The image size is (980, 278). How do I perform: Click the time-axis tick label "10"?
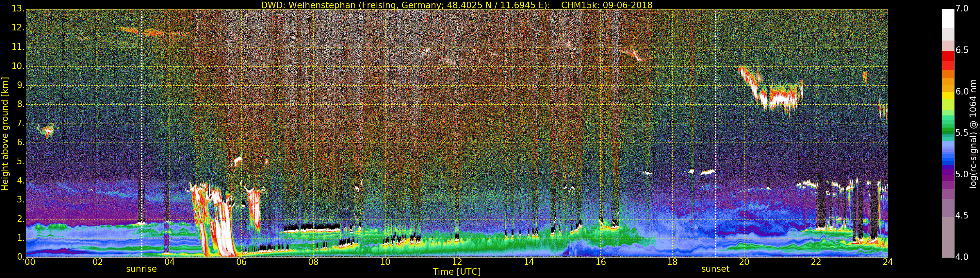[x=385, y=262]
